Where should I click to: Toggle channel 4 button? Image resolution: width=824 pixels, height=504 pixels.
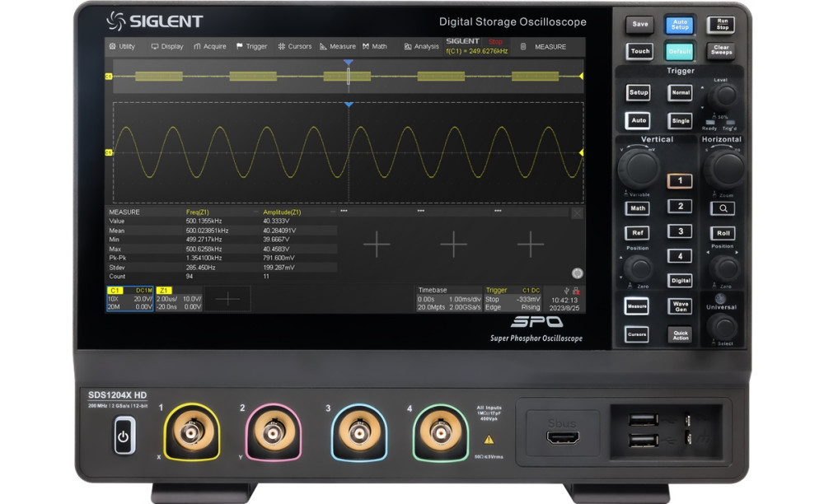point(680,256)
